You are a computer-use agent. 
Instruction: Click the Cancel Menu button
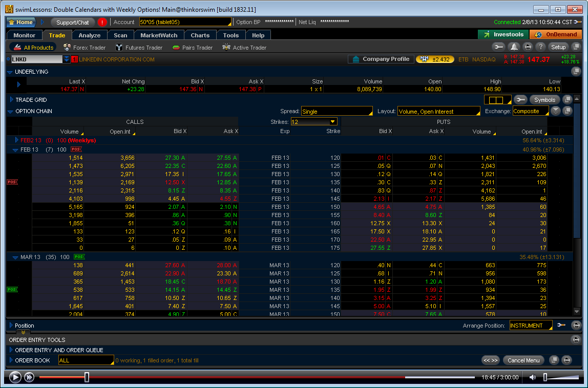point(523,360)
